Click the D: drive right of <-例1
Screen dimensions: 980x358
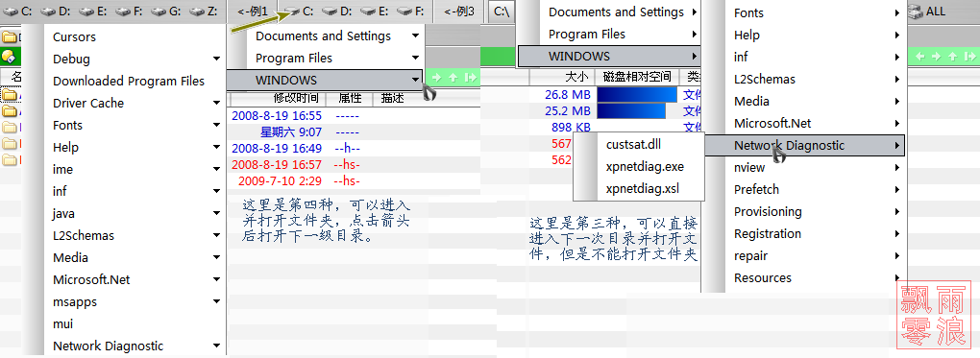337,12
